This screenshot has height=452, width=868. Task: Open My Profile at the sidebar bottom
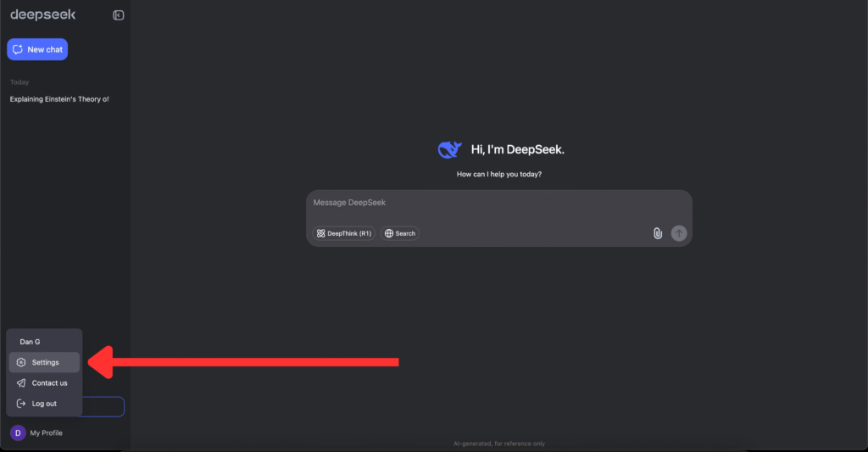(x=46, y=432)
